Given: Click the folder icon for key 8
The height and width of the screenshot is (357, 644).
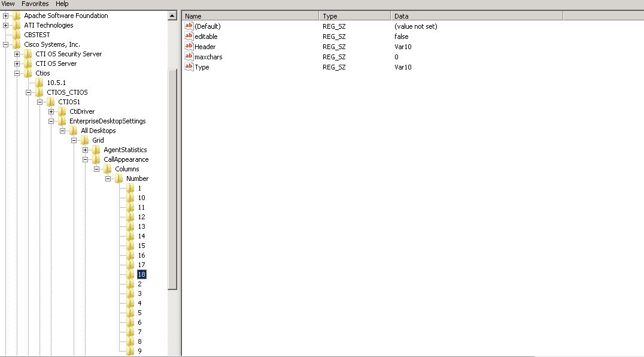Looking at the screenshot, I should click(x=130, y=341).
